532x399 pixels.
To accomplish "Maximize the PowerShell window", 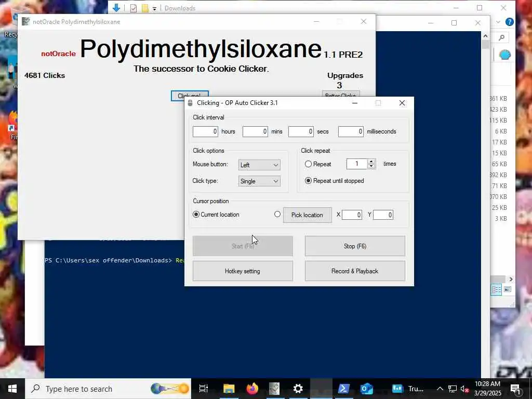I will [x=454, y=23].
